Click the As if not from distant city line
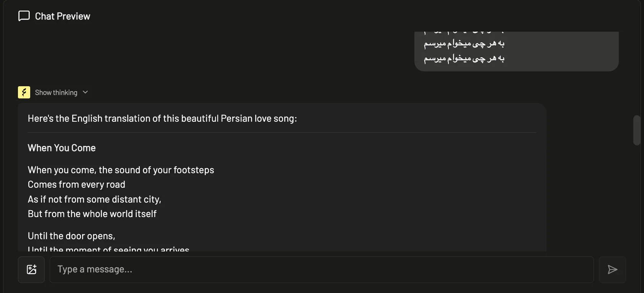 tap(95, 199)
